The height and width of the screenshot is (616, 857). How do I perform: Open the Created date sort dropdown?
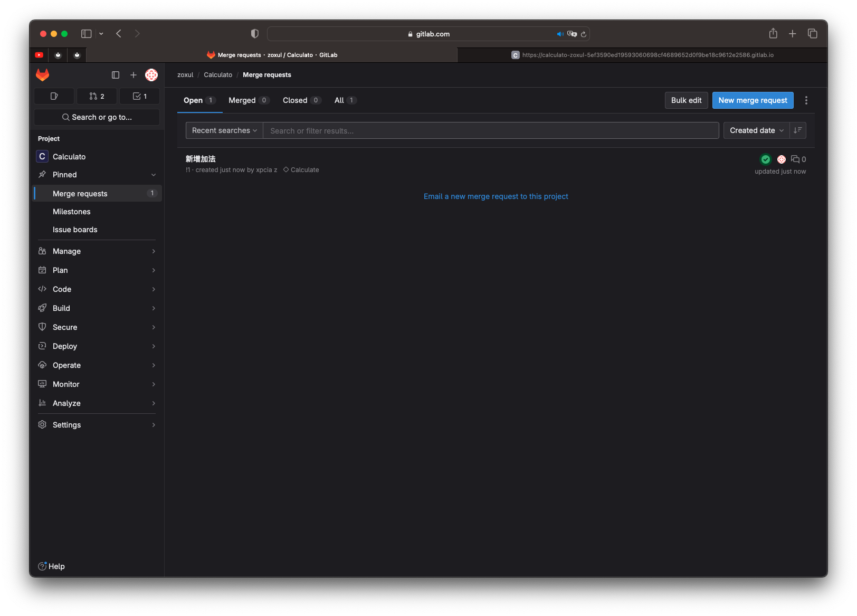[756, 130]
